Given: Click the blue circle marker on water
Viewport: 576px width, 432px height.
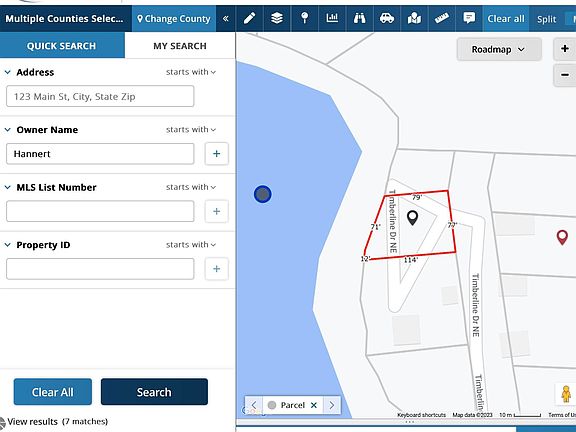Looking at the screenshot, I should 263,194.
